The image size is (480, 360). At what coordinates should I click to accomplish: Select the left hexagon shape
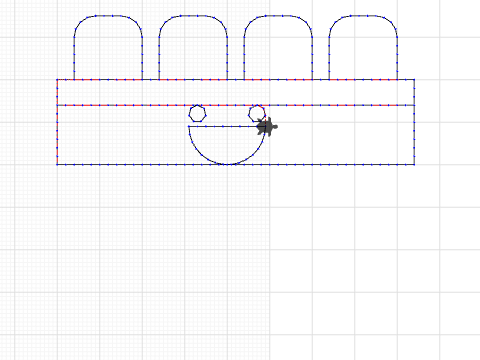click(197, 114)
